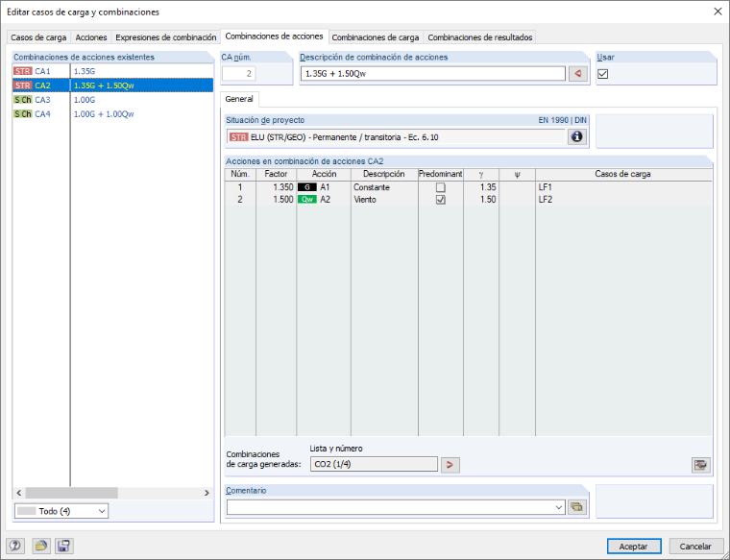
Task: Open the table view settings icon
Action: pyautogui.click(x=700, y=465)
